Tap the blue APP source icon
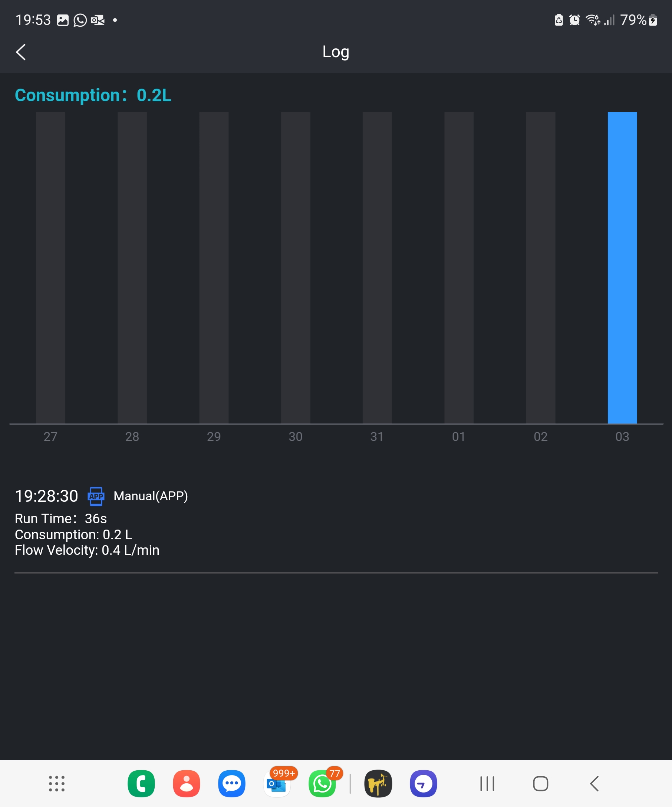The height and width of the screenshot is (807, 672). (x=96, y=496)
